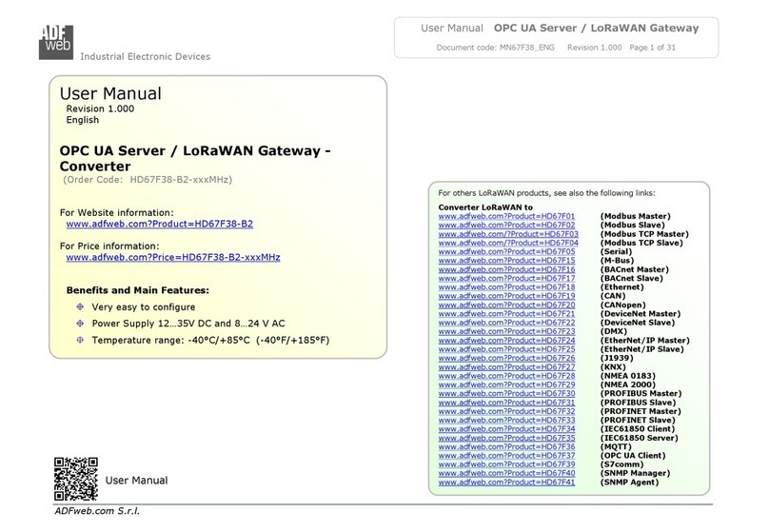Select the '(MQTT)' label
Screen dimensions: 769x532
click(616, 446)
